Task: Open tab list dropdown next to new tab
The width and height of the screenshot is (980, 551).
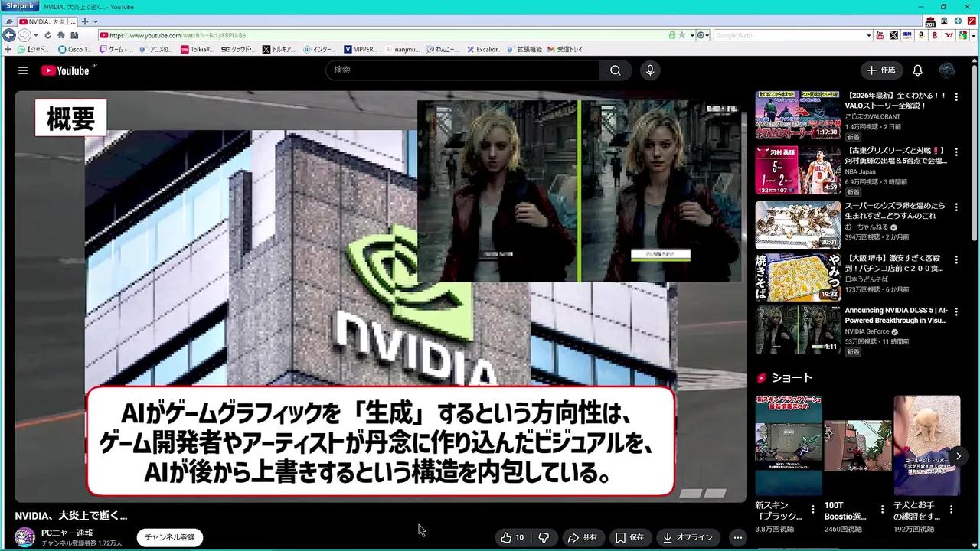Action: point(94,21)
